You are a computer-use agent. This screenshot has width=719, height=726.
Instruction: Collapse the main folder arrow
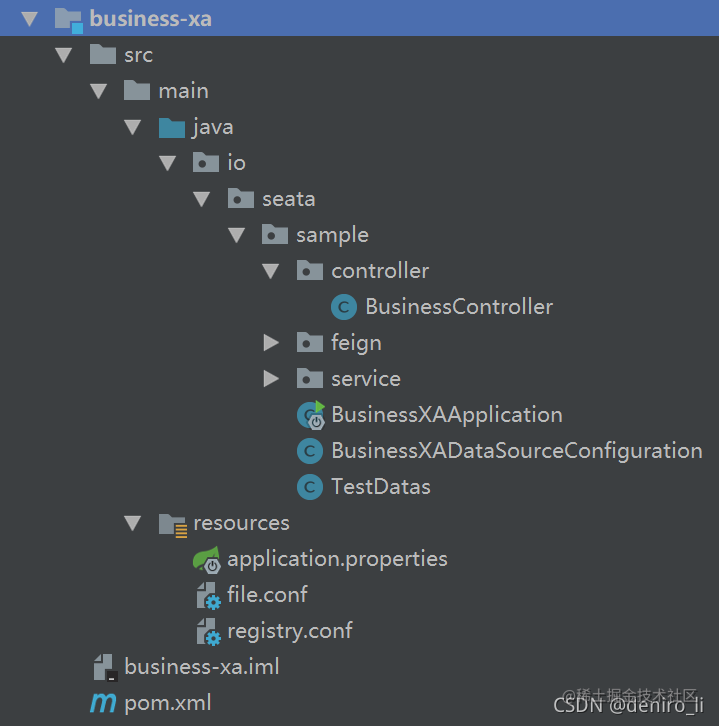tap(99, 91)
